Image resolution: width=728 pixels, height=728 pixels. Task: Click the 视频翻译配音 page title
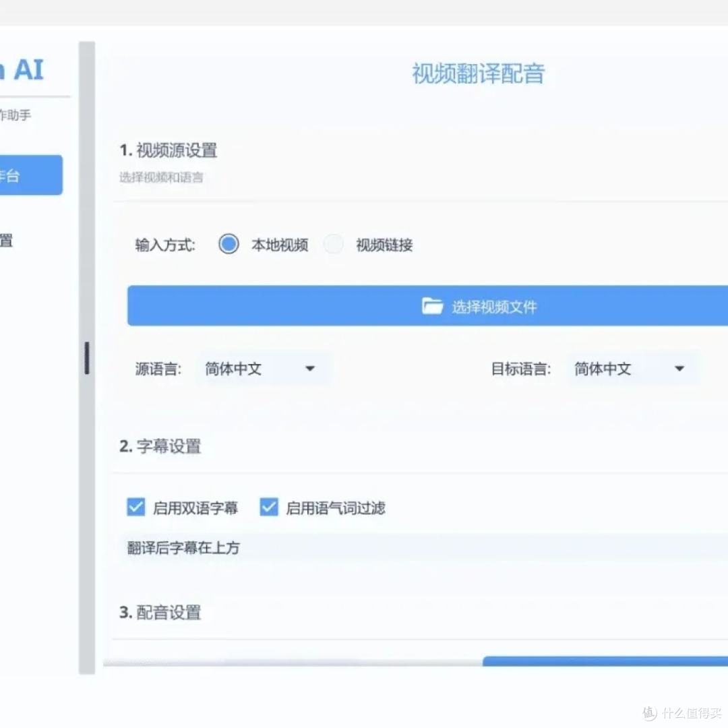point(478,73)
